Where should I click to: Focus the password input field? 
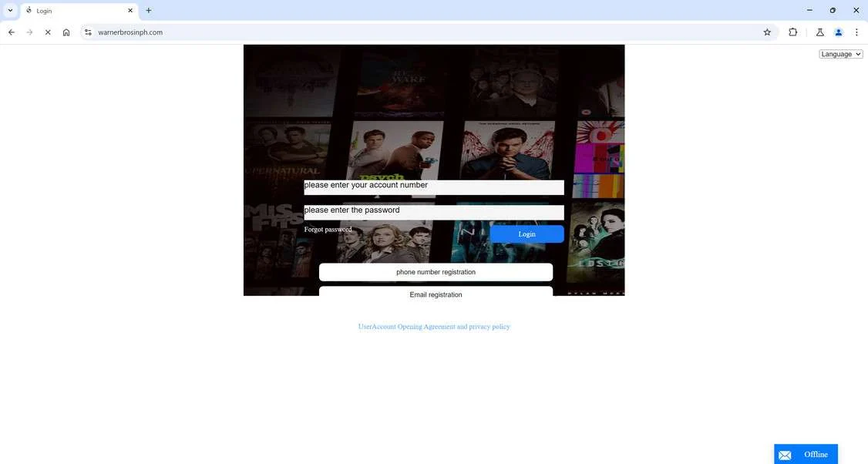[x=434, y=212]
